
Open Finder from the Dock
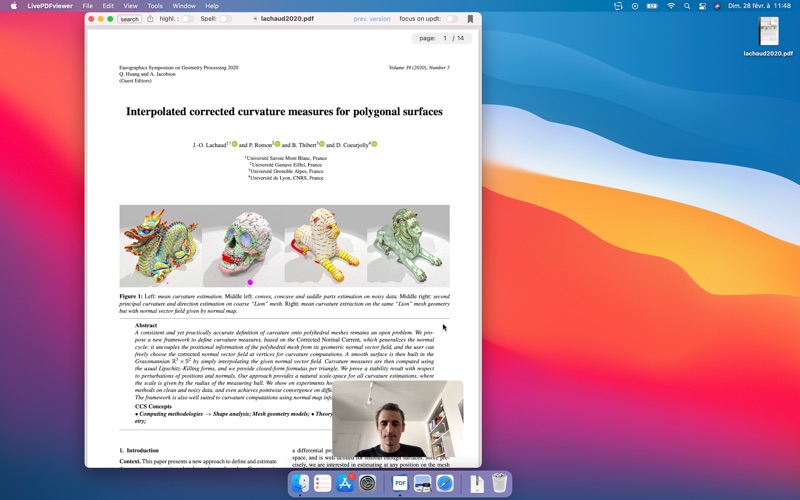point(301,483)
